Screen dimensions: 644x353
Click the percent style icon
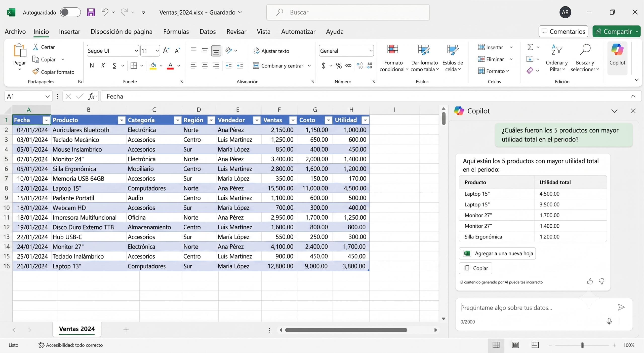(339, 66)
